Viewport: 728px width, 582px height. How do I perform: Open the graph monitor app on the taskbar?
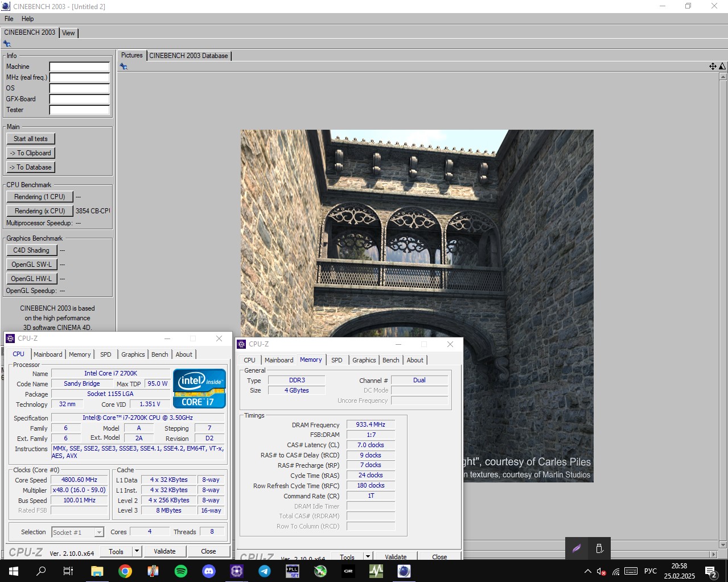tap(376, 571)
